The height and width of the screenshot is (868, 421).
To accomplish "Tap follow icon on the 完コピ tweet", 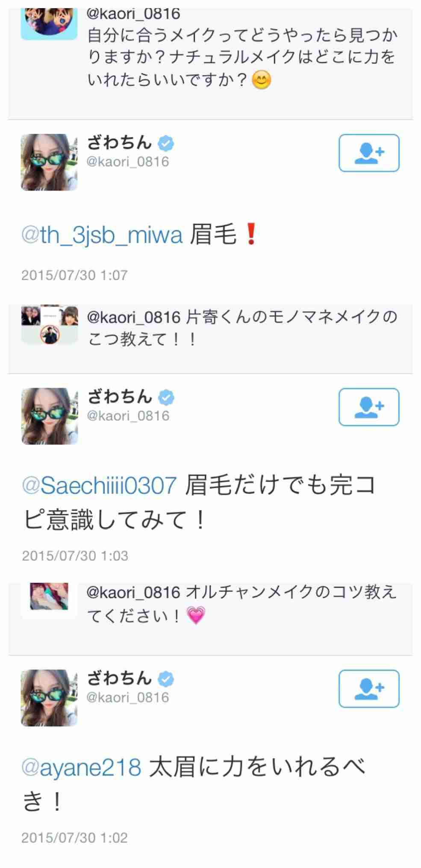I will tap(369, 407).
